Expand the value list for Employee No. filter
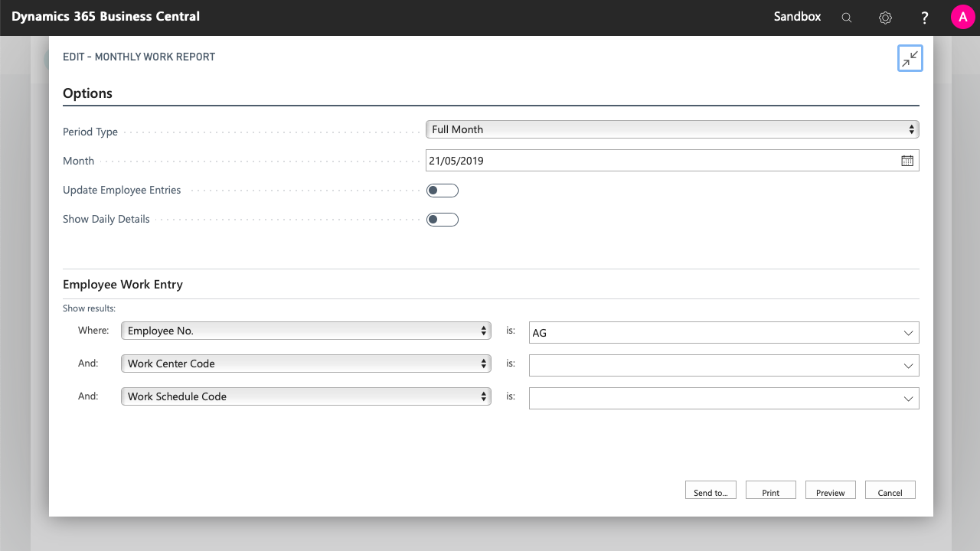Screen dimensions: 980x551 [910, 332]
